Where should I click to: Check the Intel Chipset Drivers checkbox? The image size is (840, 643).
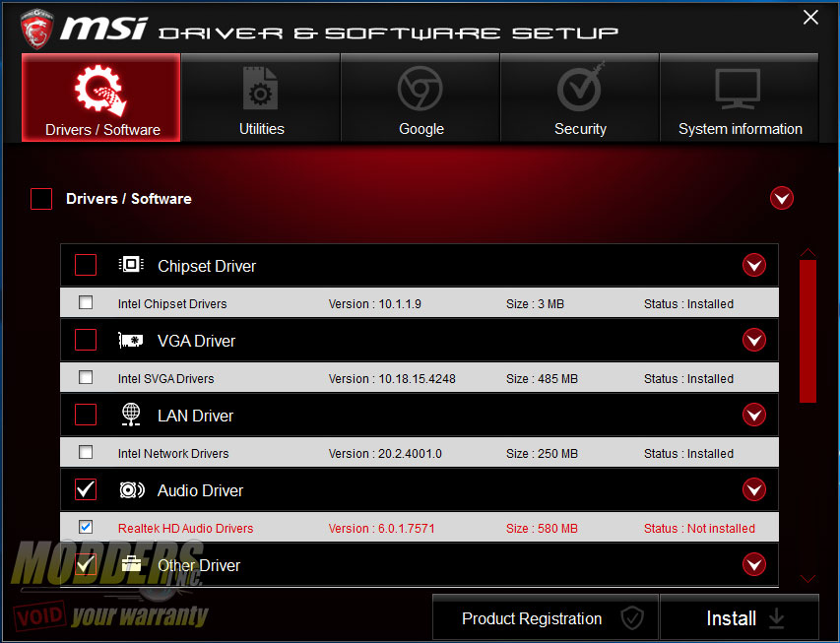pyautogui.click(x=86, y=302)
